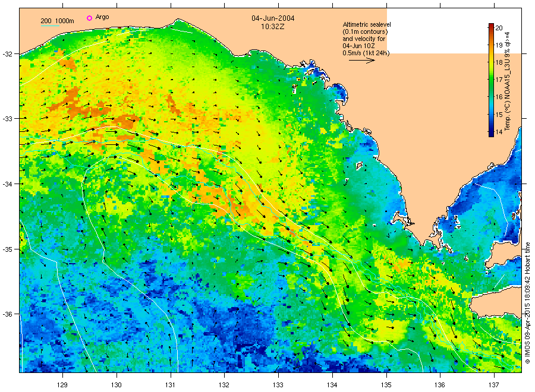The height and width of the screenshot is (392, 535).
Task: Click the 17 label on the color bar
Action: click(x=499, y=80)
